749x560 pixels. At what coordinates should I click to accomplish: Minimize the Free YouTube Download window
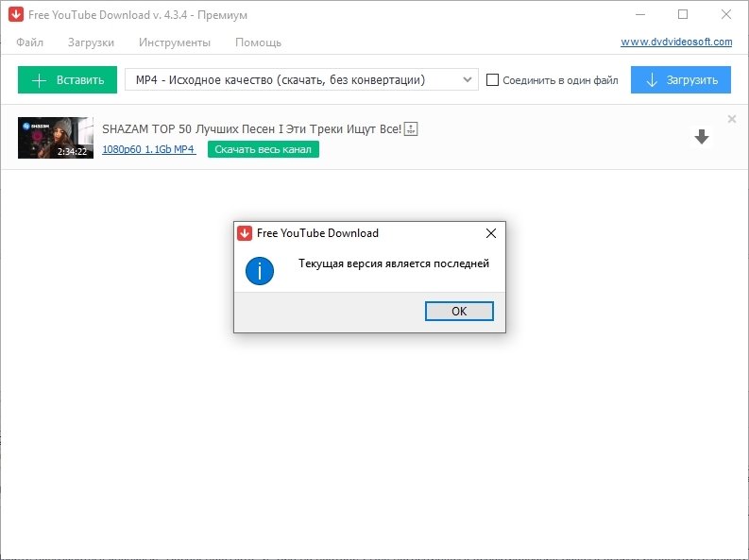pos(639,15)
